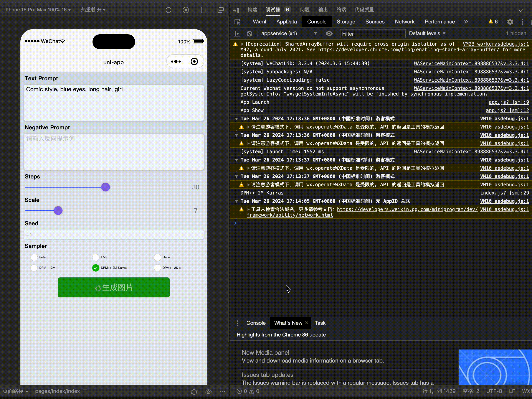Toggle the console sidebar panel icon
532x399 pixels.
pos(237,33)
